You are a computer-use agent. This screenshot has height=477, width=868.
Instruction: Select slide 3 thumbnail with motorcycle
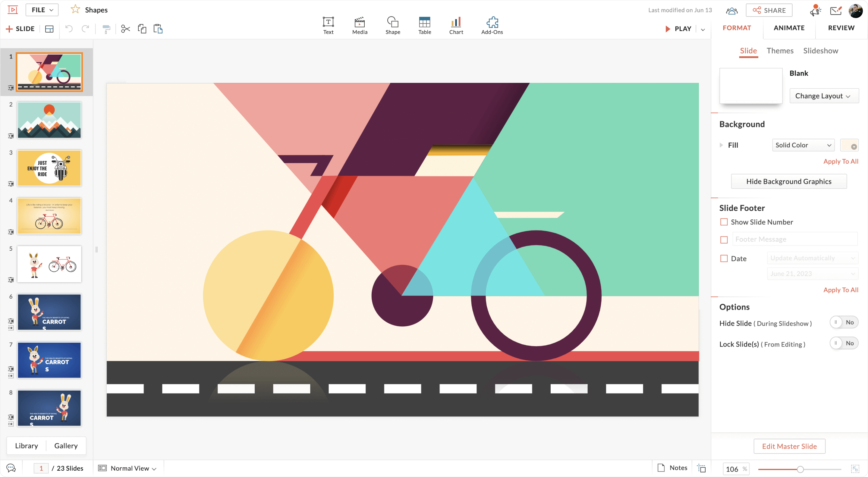point(49,168)
